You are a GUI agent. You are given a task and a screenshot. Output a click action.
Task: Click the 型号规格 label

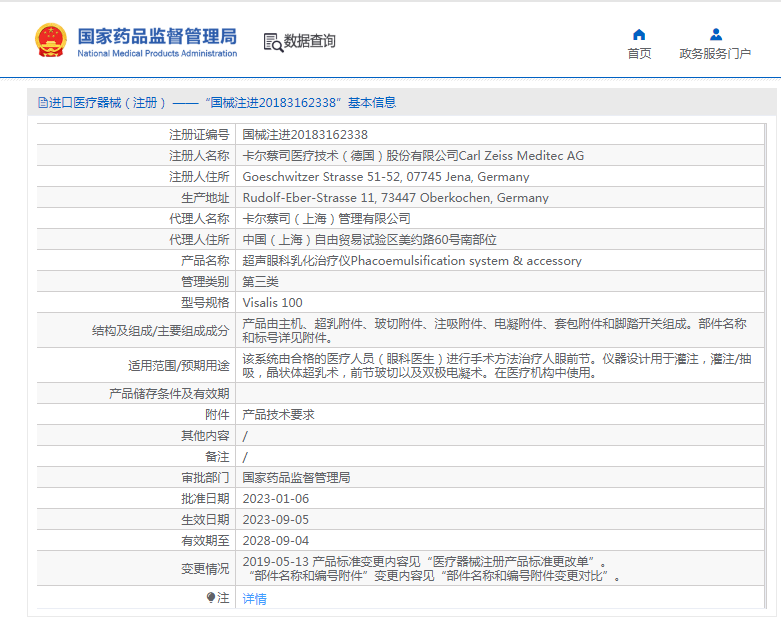[x=205, y=302]
